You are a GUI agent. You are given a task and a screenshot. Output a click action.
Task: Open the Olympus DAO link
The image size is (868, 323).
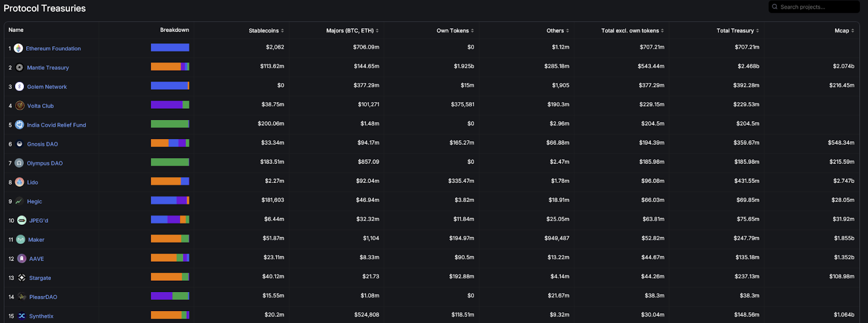tap(44, 163)
